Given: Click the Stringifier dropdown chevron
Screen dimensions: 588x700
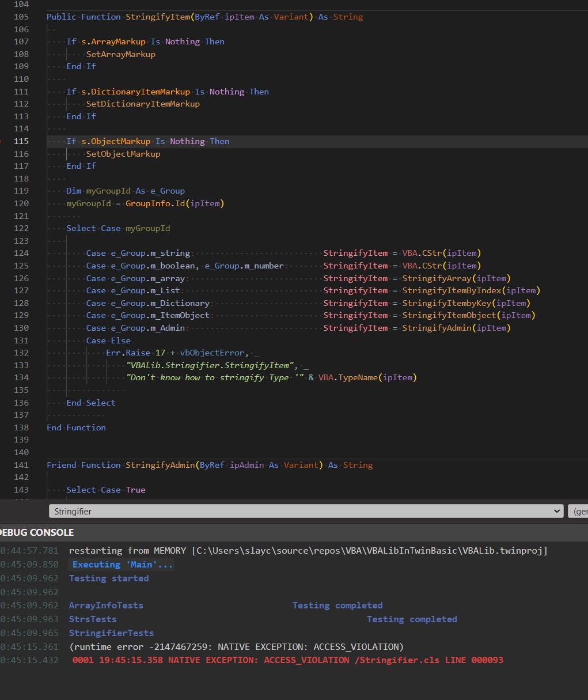Looking at the screenshot, I should point(556,511).
